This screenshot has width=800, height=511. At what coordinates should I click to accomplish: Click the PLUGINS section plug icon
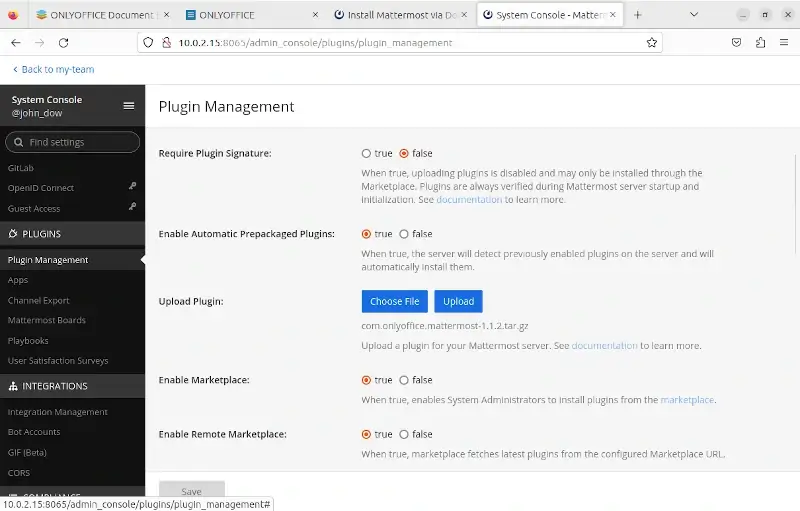coord(13,234)
